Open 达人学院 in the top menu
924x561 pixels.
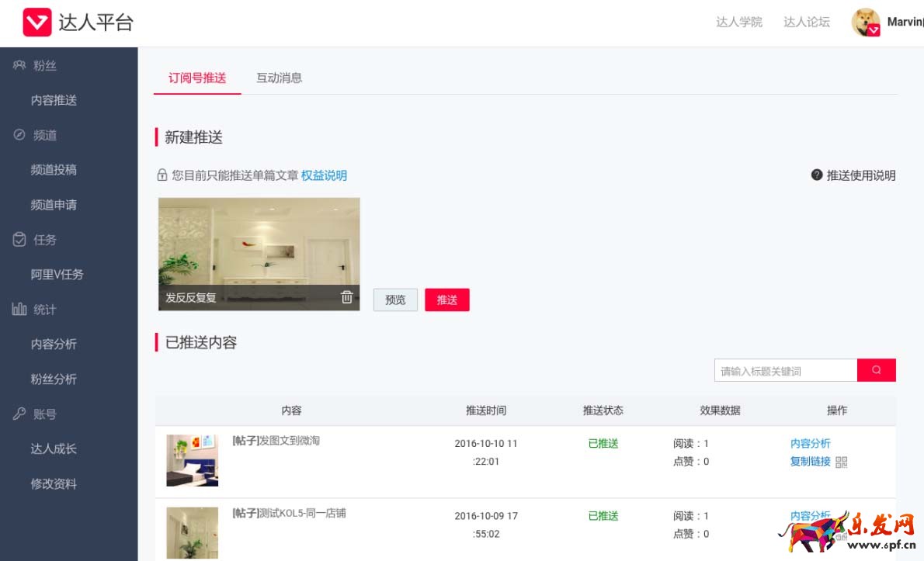[x=738, y=22]
